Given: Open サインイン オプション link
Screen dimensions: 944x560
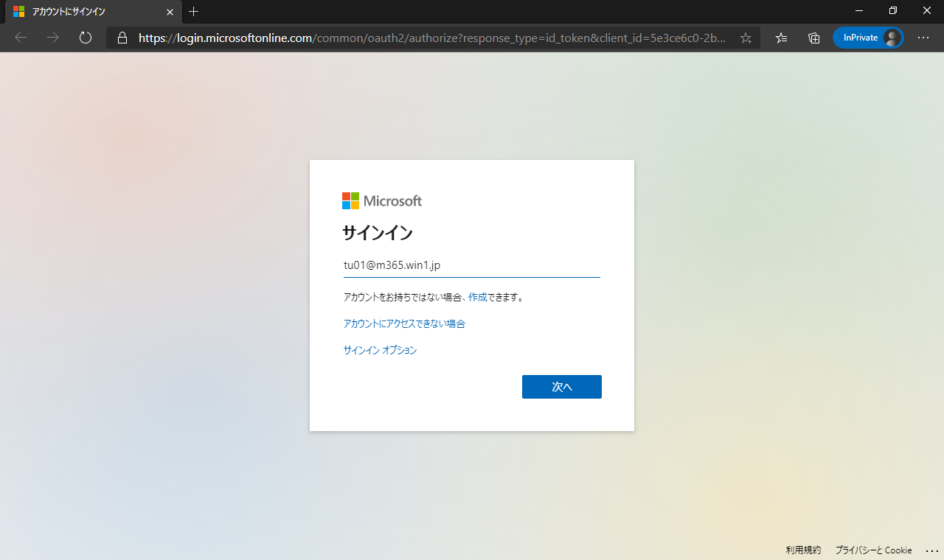Looking at the screenshot, I should point(380,350).
